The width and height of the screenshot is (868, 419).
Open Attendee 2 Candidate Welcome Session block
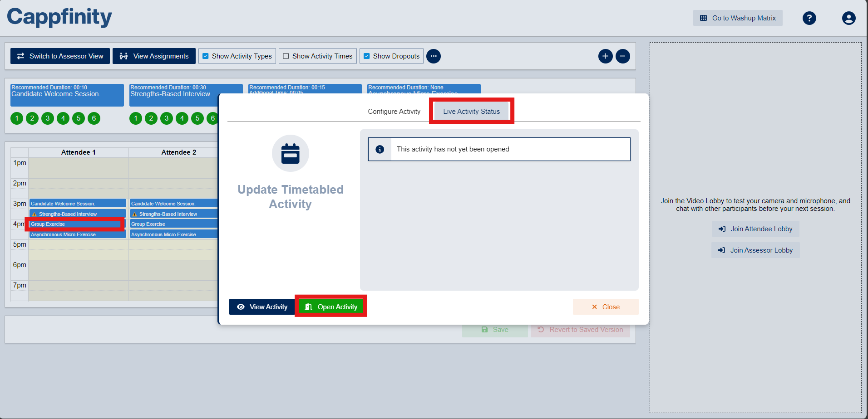click(x=174, y=204)
